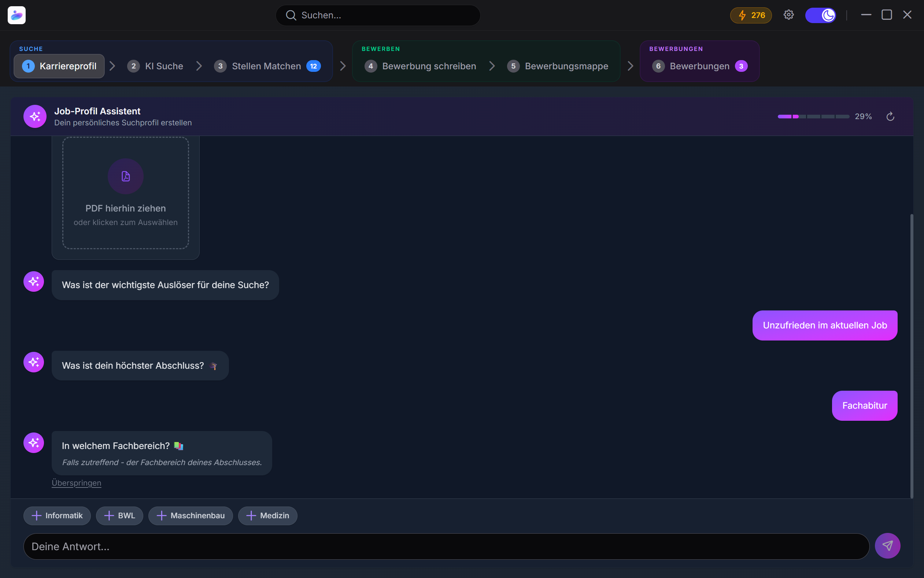The height and width of the screenshot is (578, 924).
Task: Switch to Bewerbung schreiben step
Action: click(420, 66)
